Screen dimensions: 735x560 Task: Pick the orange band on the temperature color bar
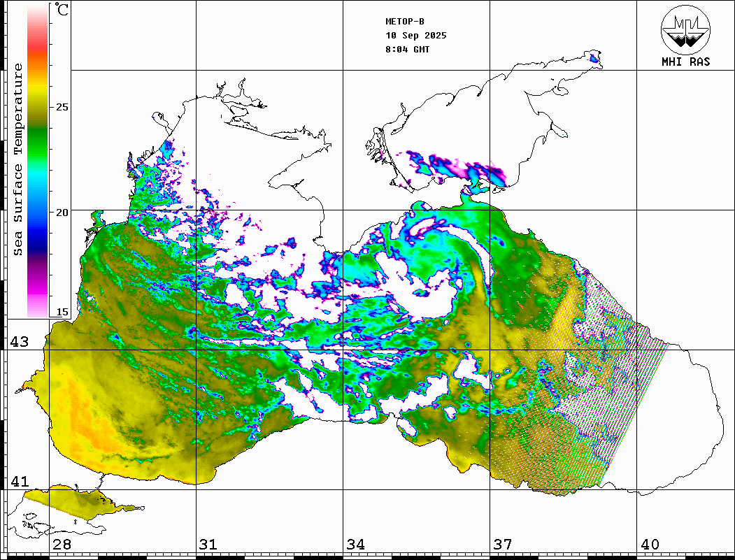tap(38, 64)
